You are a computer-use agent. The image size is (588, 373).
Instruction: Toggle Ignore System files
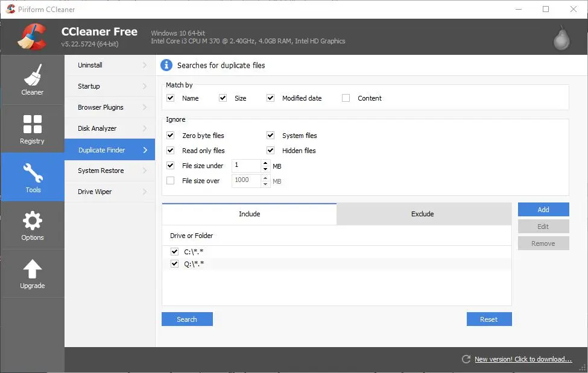[270, 136]
